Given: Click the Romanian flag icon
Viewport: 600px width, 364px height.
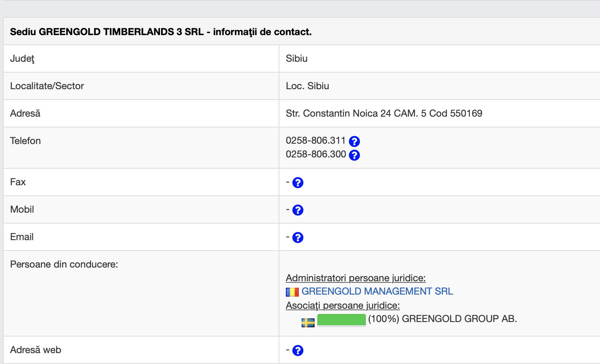Looking at the screenshot, I should click(292, 292).
